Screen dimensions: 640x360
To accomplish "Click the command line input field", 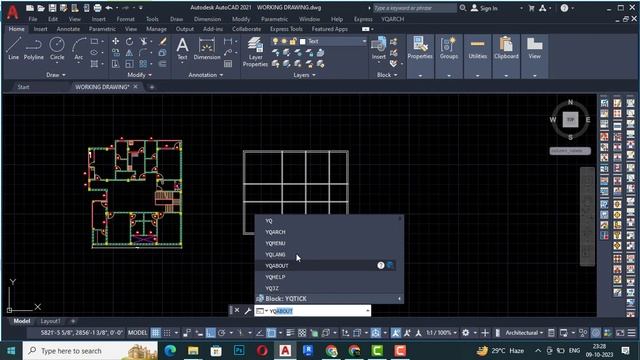I will [x=312, y=311].
